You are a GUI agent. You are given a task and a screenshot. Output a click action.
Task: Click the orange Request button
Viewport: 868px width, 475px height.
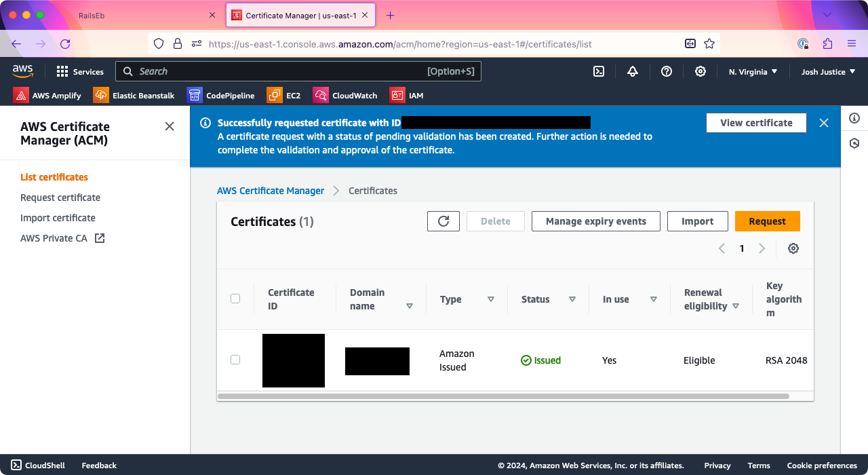(x=768, y=221)
